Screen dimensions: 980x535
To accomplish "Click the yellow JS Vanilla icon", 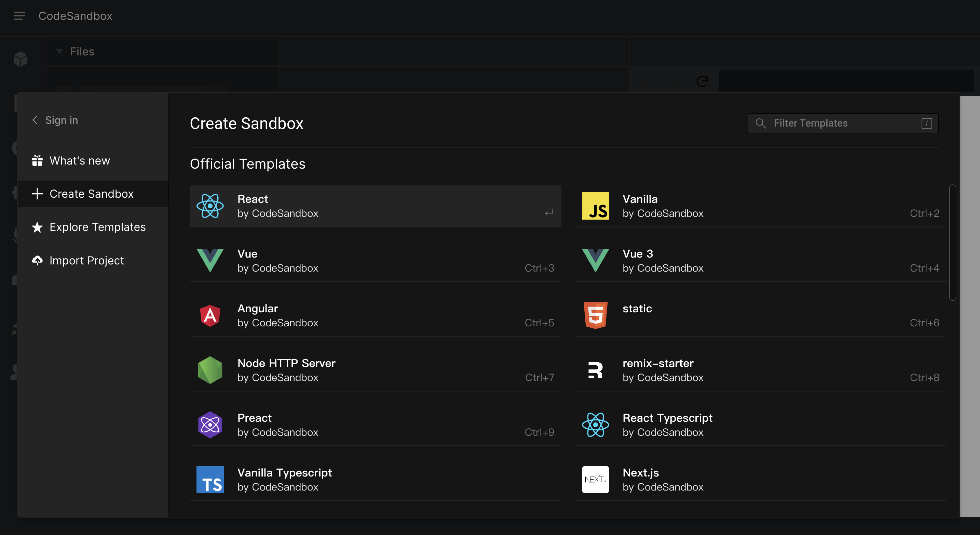I will 595,206.
